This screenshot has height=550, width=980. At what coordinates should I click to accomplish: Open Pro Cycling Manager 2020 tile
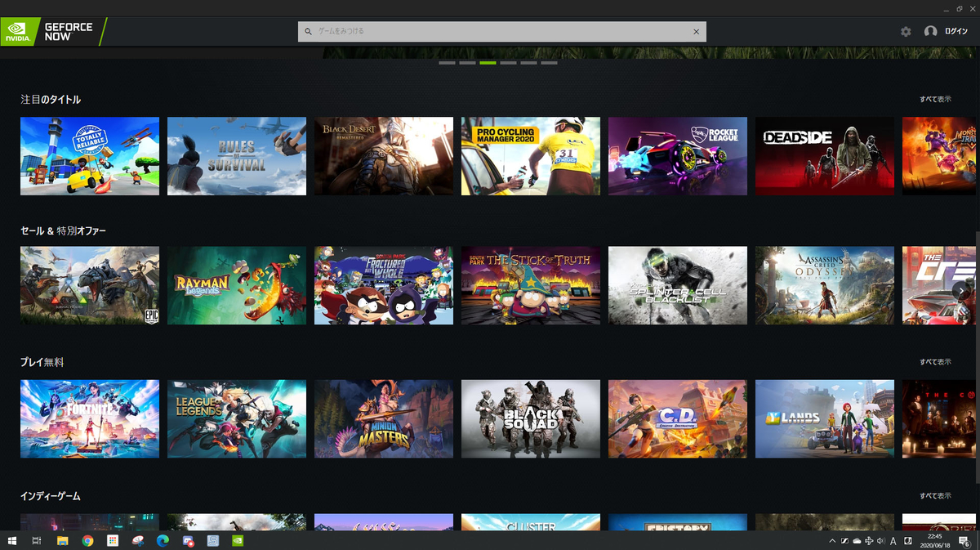pos(531,156)
